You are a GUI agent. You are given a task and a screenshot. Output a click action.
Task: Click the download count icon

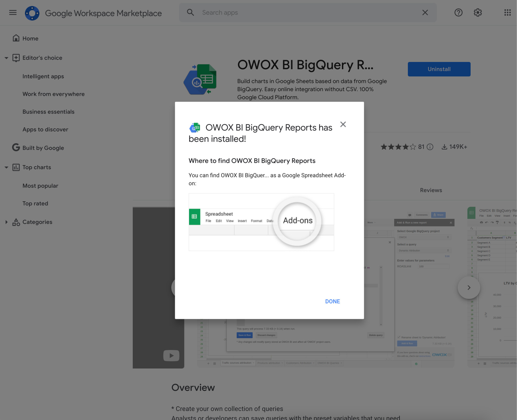(444, 147)
